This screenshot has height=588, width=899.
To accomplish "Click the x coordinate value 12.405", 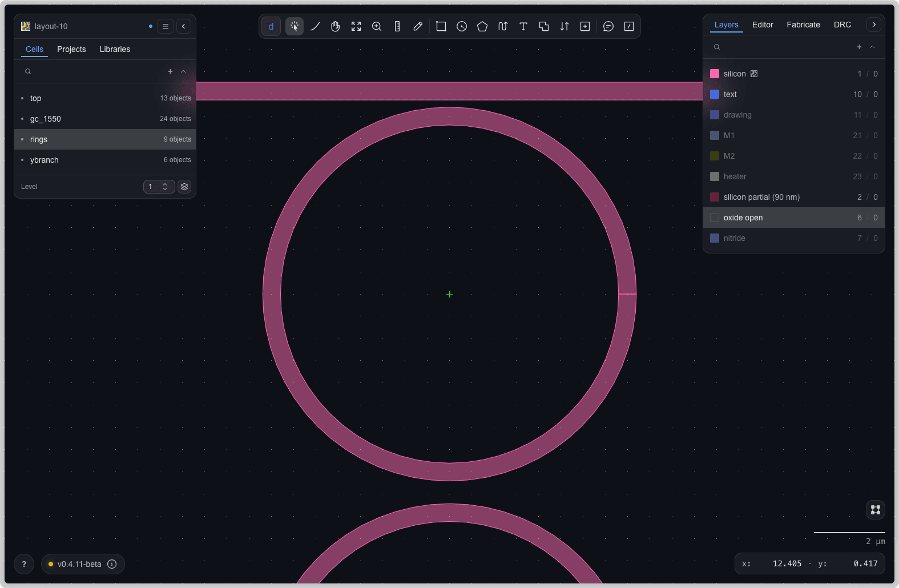I will click(787, 563).
